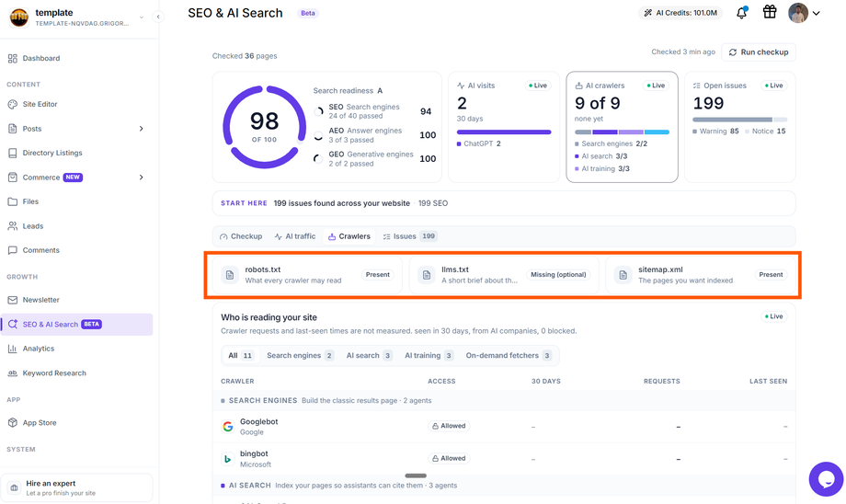The image size is (846, 504).
Task: Click the notifications bell icon
Action: (742, 13)
